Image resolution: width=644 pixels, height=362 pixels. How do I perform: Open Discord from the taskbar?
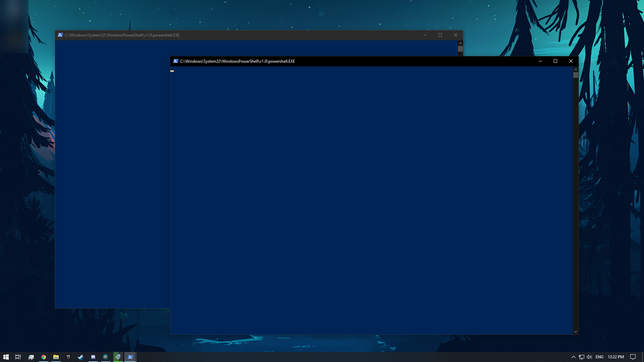click(x=93, y=357)
